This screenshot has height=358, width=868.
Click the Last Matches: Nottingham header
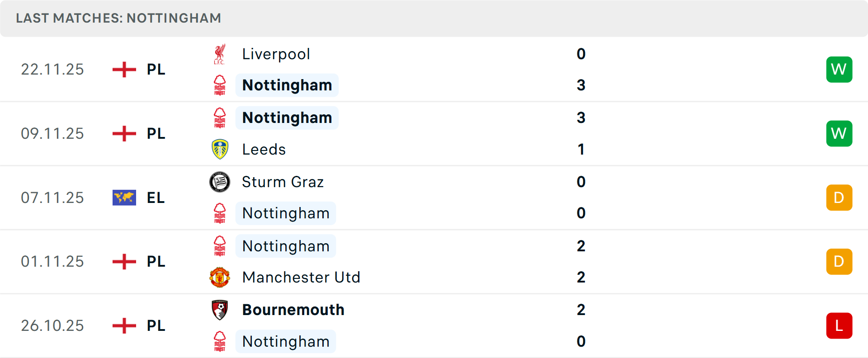point(118,18)
